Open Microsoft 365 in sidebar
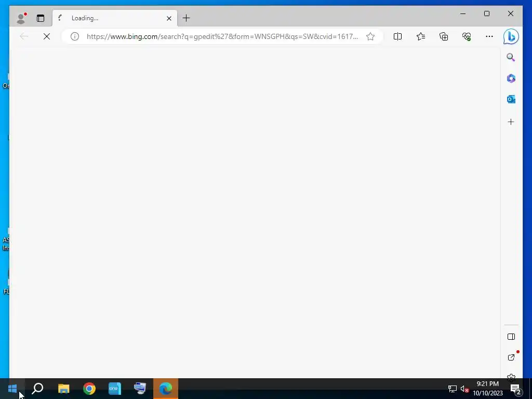 click(511, 78)
